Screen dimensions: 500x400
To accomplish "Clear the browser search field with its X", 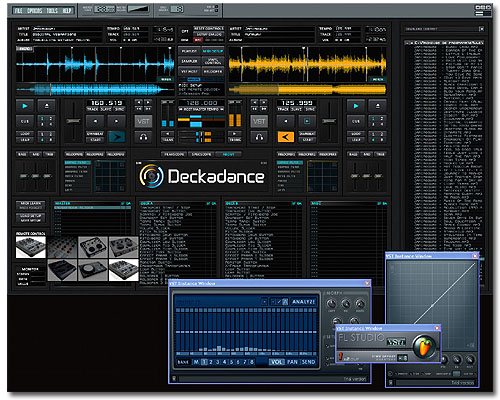I will coord(481,29).
